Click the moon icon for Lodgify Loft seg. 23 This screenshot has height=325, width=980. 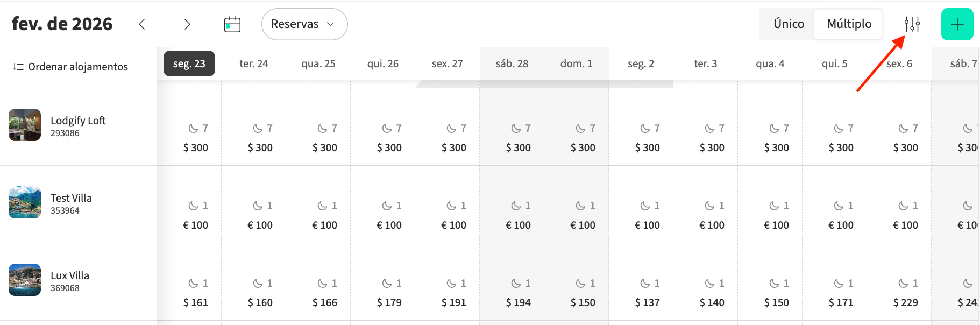coord(193,128)
